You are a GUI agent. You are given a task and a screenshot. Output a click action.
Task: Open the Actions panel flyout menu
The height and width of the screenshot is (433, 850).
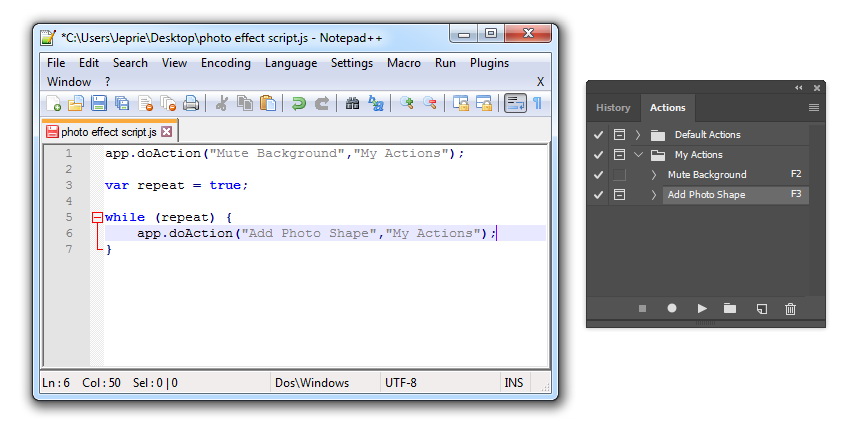[814, 107]
